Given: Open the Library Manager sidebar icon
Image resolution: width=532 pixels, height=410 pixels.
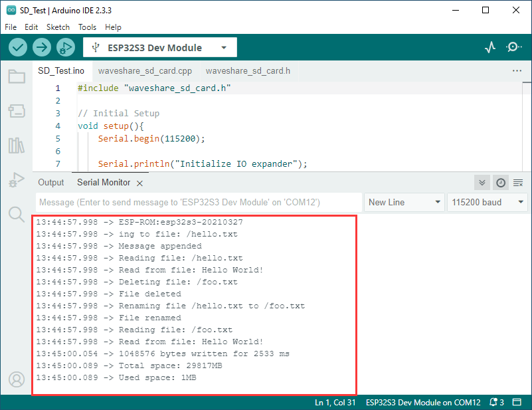Looking at the screenshot, I should pos(17,146).
